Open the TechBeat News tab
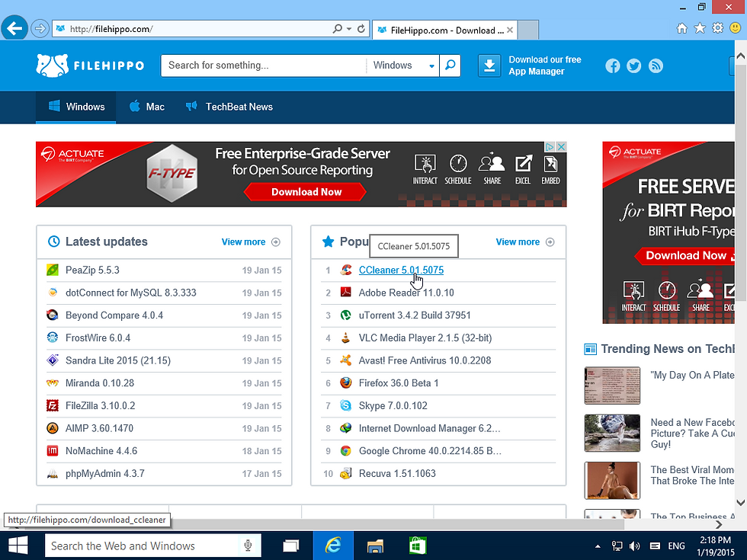Viewport: 747px width, 560px height. click(x=229, y=107)
